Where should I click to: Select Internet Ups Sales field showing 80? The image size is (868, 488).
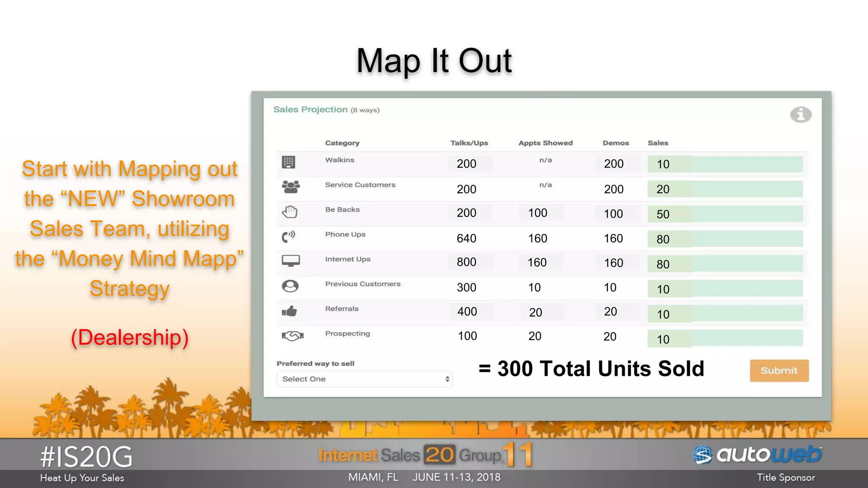click(725, 264)
